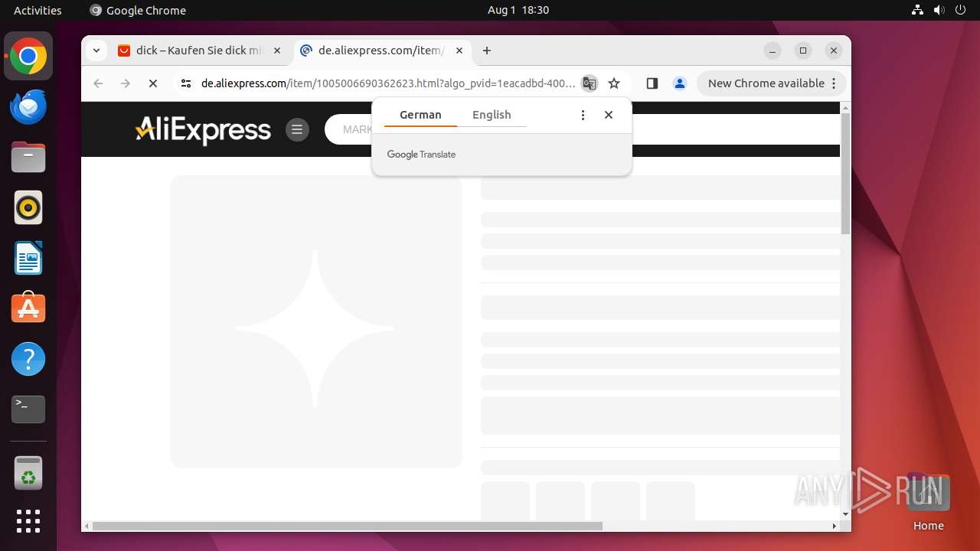Screen dimensions: 980x551
Task: Open a new tab with plus button
Action: tap(487, 51)
